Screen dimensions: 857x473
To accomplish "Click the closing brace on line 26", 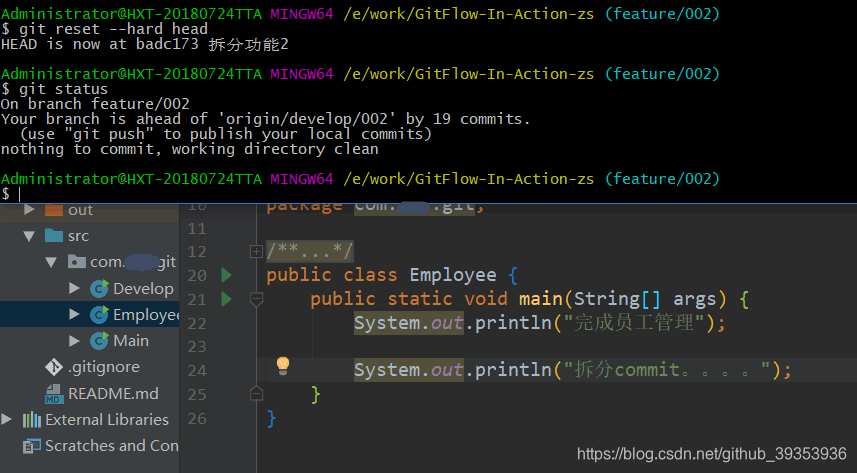I will click(x=272, y=419).
